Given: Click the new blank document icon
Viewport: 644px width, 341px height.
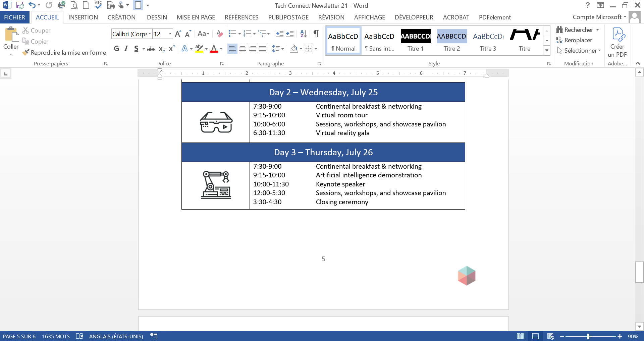Looking at the screenshot, I should click(86, 5).
